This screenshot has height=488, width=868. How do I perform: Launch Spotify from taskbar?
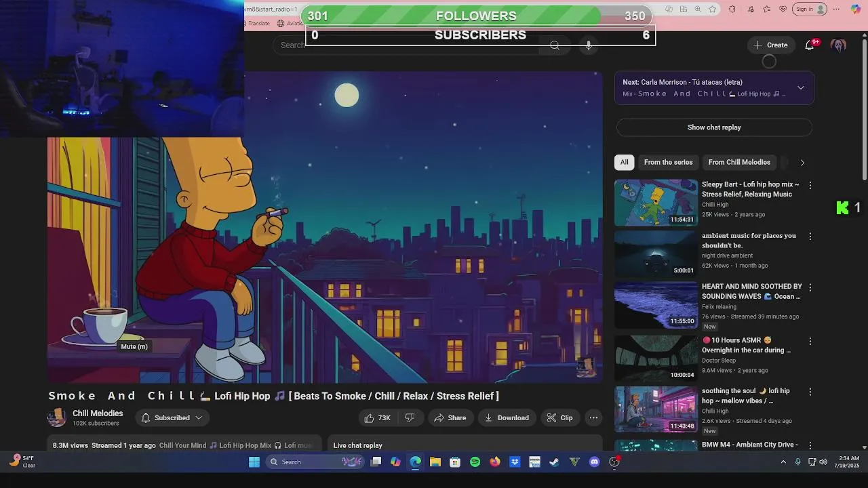click(475, 462)
